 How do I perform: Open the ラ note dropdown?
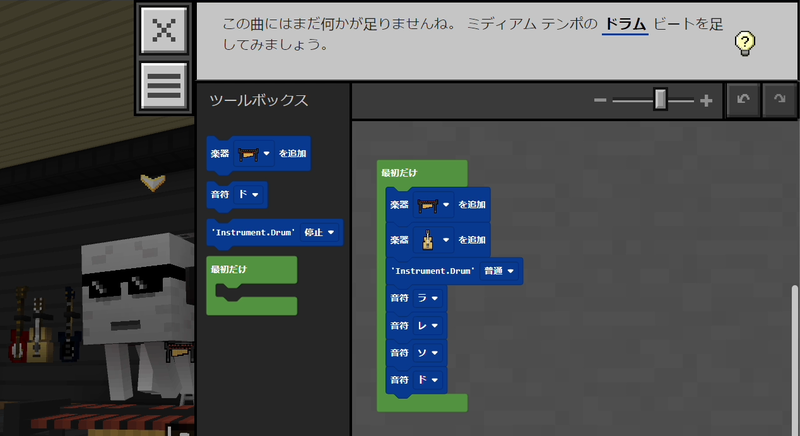(428, 298)
